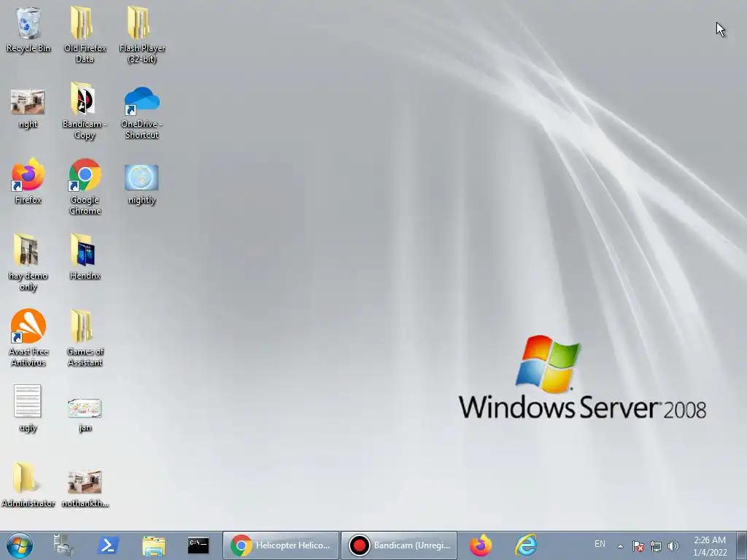Select the jan image file
This screenshot has height=560, width=747.
click(x=85, y=414)
